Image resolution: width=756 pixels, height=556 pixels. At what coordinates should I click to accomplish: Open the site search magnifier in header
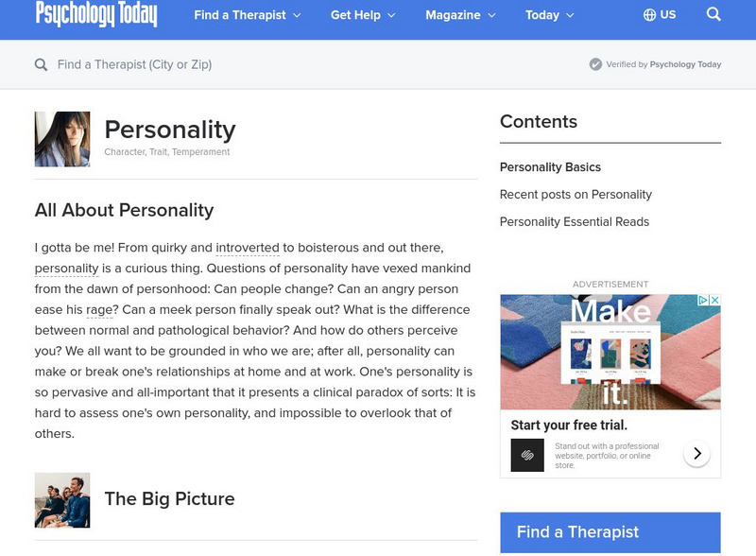pyautogui.click(x=713, y=14)
